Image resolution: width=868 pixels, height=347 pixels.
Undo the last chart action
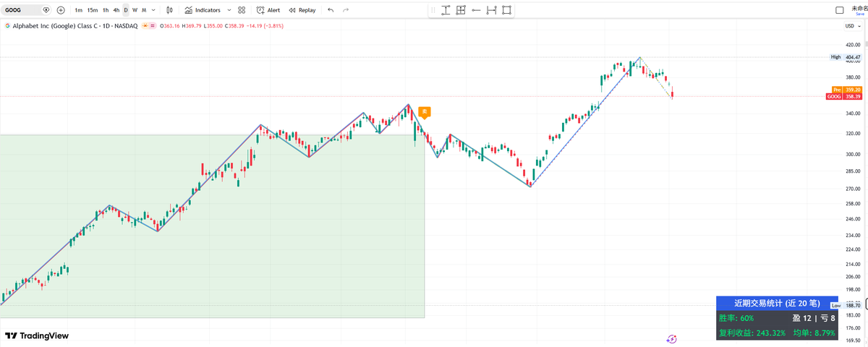[x=331, y=10]
